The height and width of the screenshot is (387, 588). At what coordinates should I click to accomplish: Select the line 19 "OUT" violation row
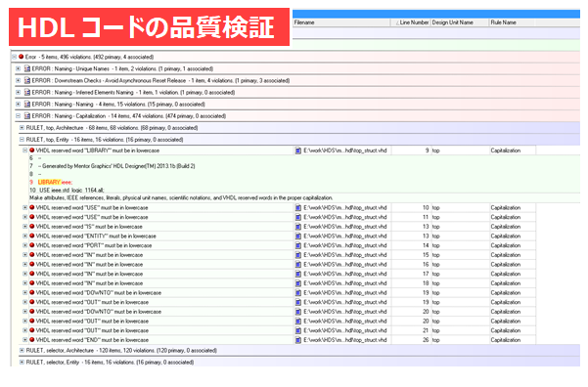(x=283, y=302)
